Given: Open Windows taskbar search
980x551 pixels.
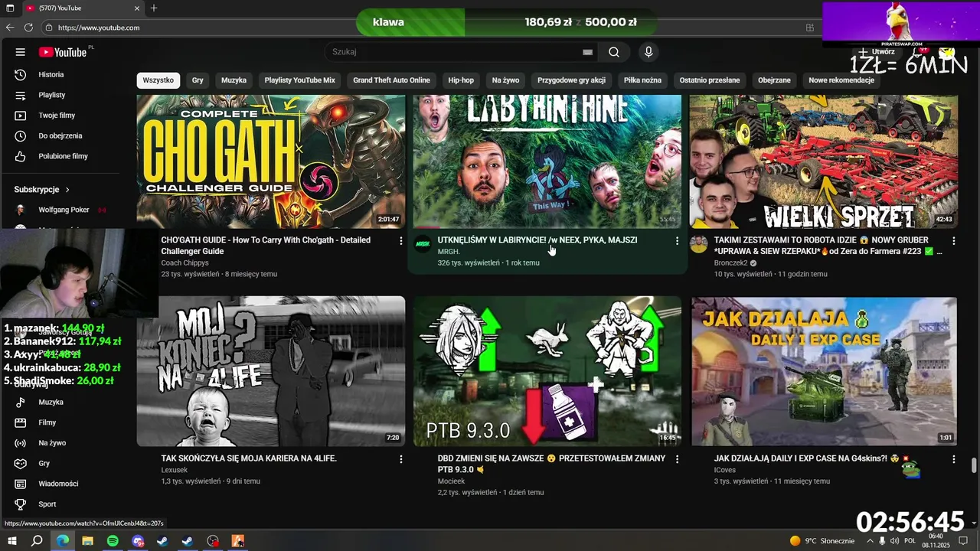Looking at the screenshot, I should 37,540.
